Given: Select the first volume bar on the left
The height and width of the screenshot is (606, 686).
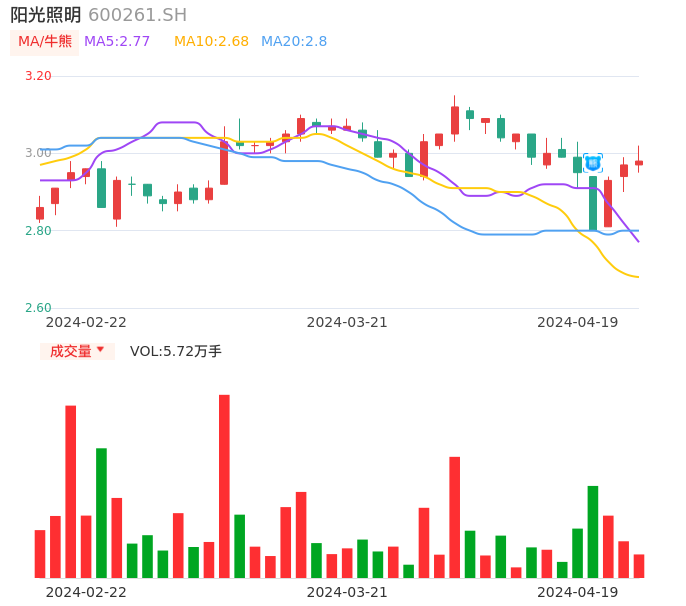Looking at the screenshot, I should (40, 553).
